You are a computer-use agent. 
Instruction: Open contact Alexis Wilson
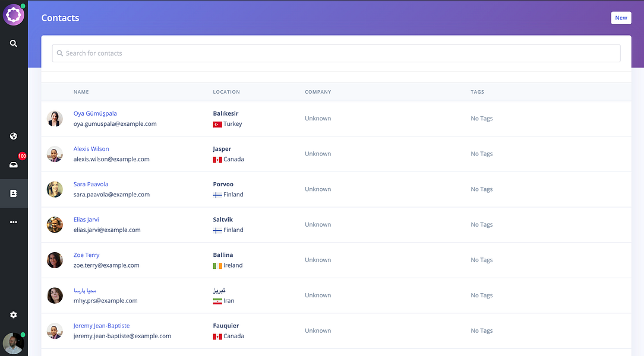(x=91, y=149)
